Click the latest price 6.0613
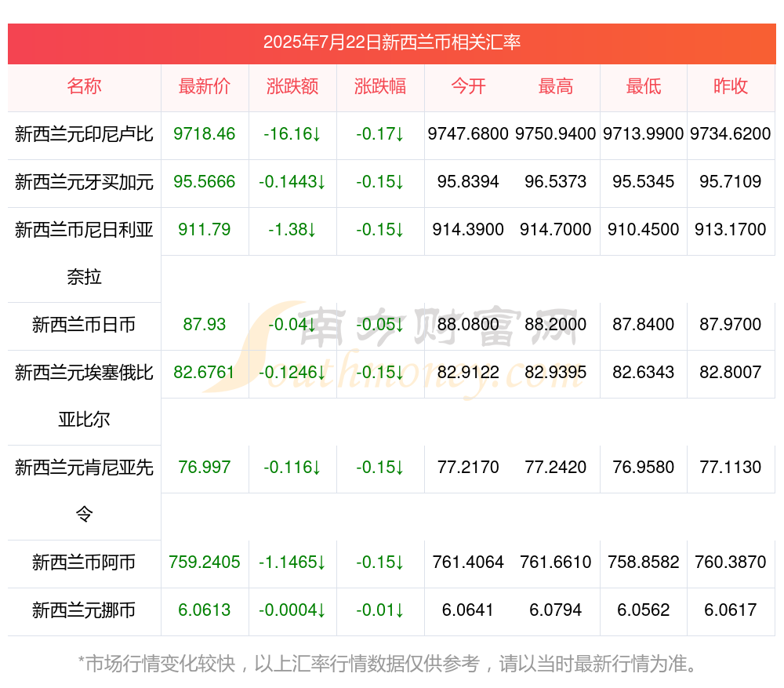This screenshot has width=784, height=688. (205, 610)
